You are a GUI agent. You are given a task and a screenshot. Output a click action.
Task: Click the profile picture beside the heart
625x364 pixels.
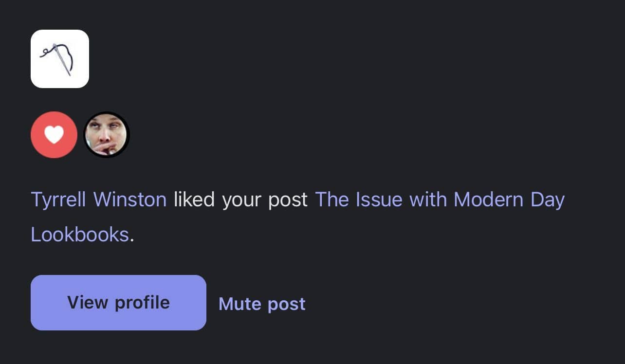click(107, 135)
